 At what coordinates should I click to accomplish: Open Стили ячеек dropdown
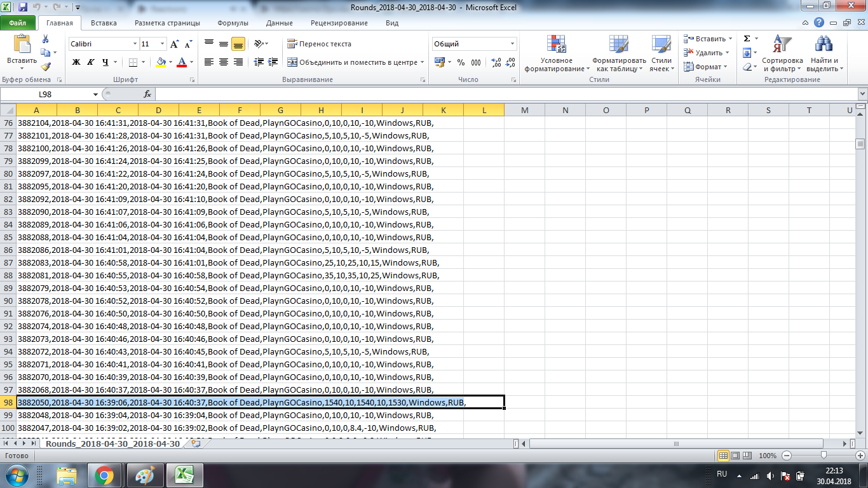[661, 53]
